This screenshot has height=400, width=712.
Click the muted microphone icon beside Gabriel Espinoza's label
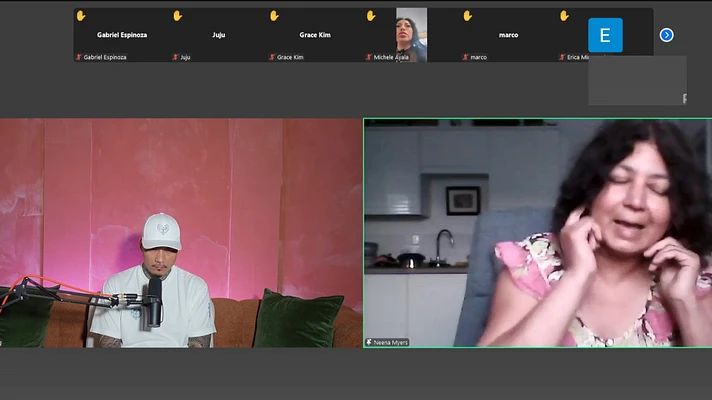tap(79, 57)
